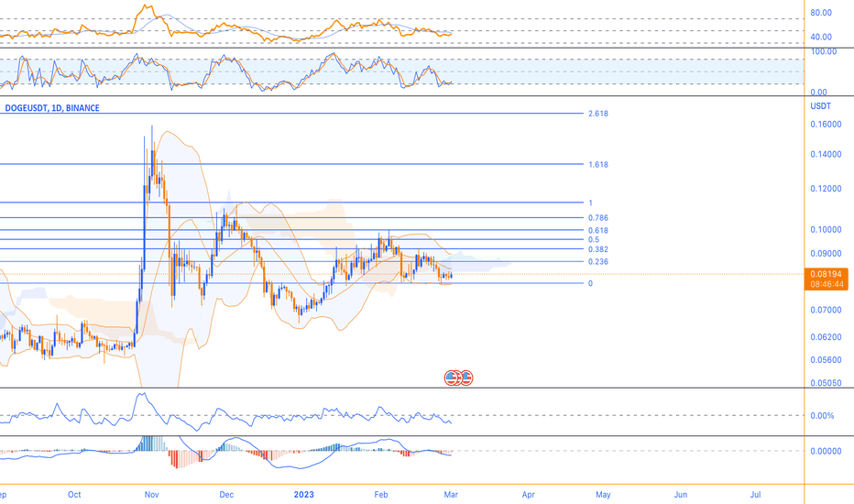Click the 40.00 label in top indicator pane
Viewport: 854px width, 504px height.
821,37
